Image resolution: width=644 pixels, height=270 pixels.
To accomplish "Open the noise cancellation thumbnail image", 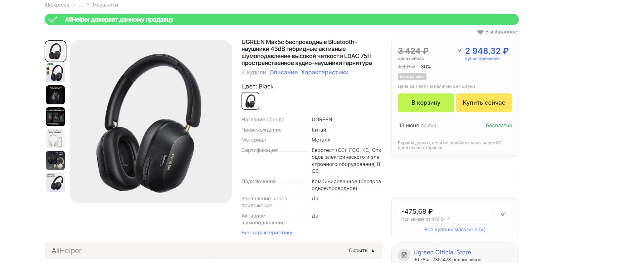I will (x=56, y=95).
